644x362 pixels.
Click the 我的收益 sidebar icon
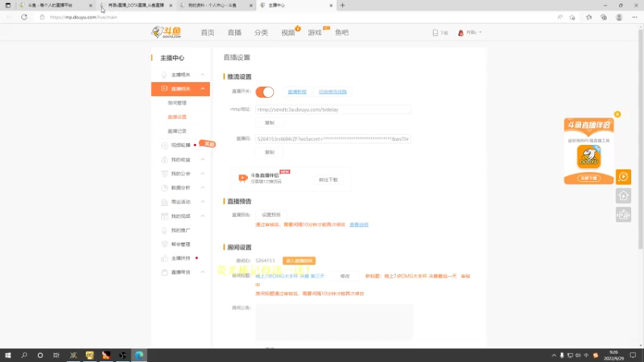point(164,159)
